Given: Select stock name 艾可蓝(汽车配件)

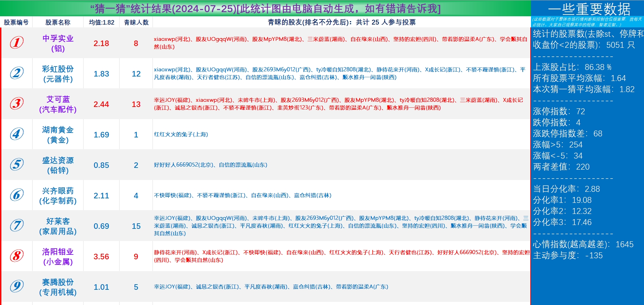Looking at the screenshot, I should coord(58,104).
